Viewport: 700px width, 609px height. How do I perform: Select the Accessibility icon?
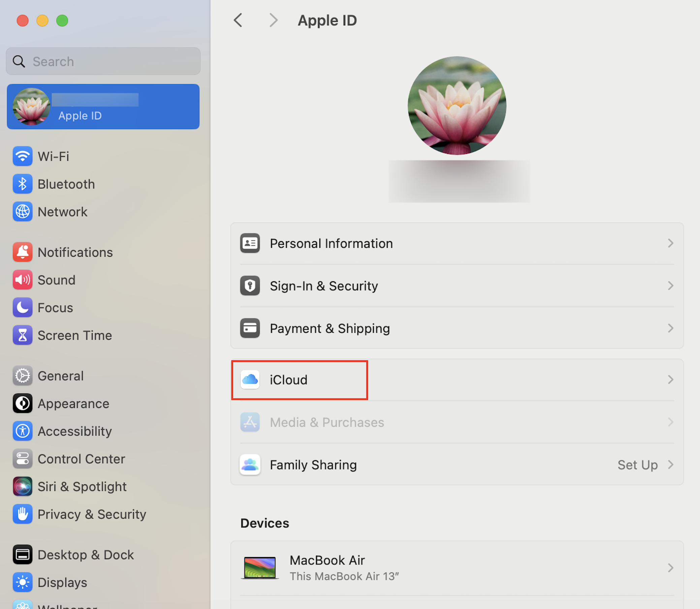(x=23, y=431)
